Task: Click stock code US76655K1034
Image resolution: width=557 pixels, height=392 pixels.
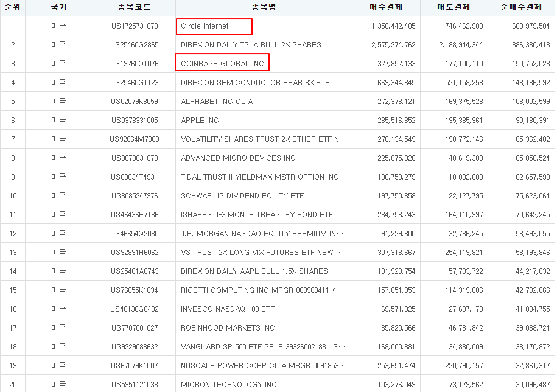Action: 135,289
